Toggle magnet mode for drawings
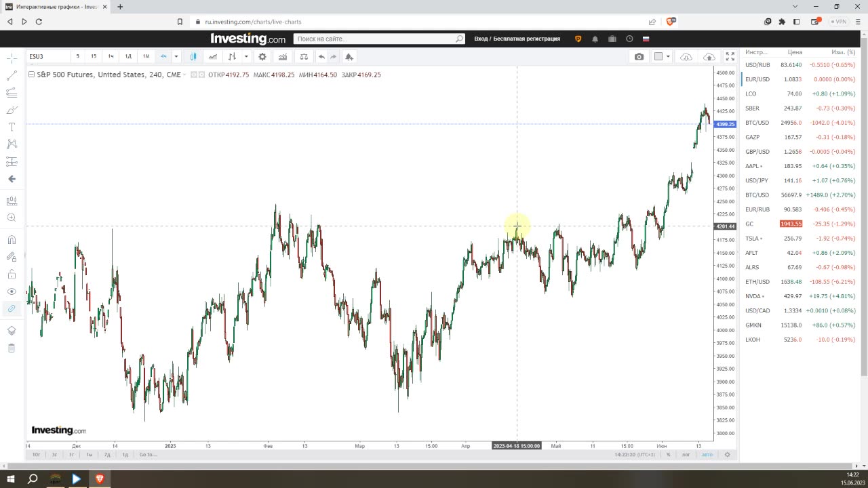 (x=12, y=239)
